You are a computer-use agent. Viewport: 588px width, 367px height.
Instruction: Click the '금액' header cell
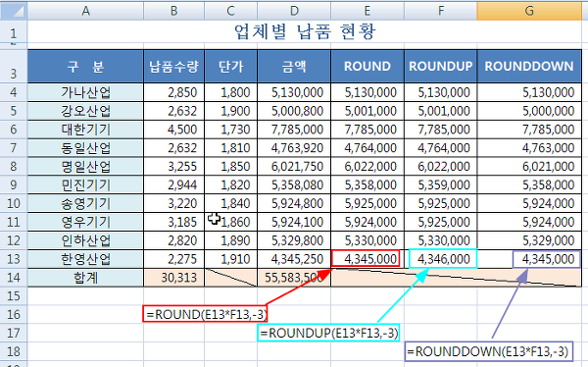pos(294,66)
